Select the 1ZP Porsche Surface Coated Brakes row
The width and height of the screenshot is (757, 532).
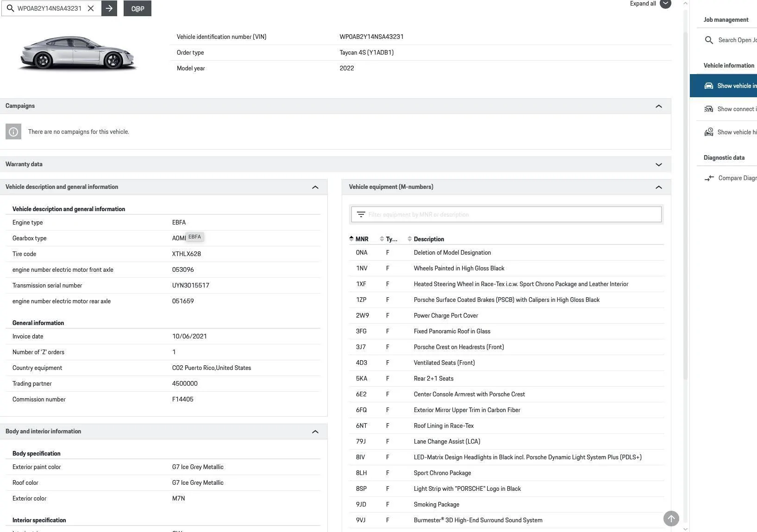click(x=506, y=300)
